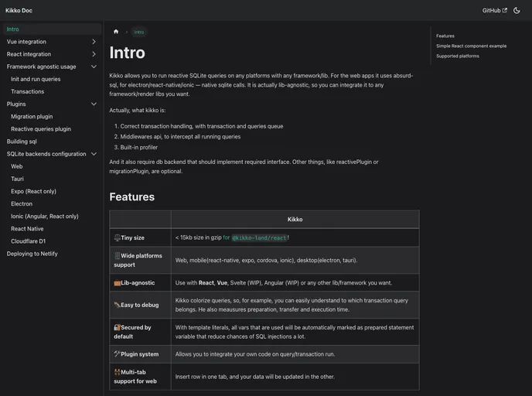Open SQLite backends configuration section
The height and width of the screenshot is (396, 532).
click(x=46, y=154)
